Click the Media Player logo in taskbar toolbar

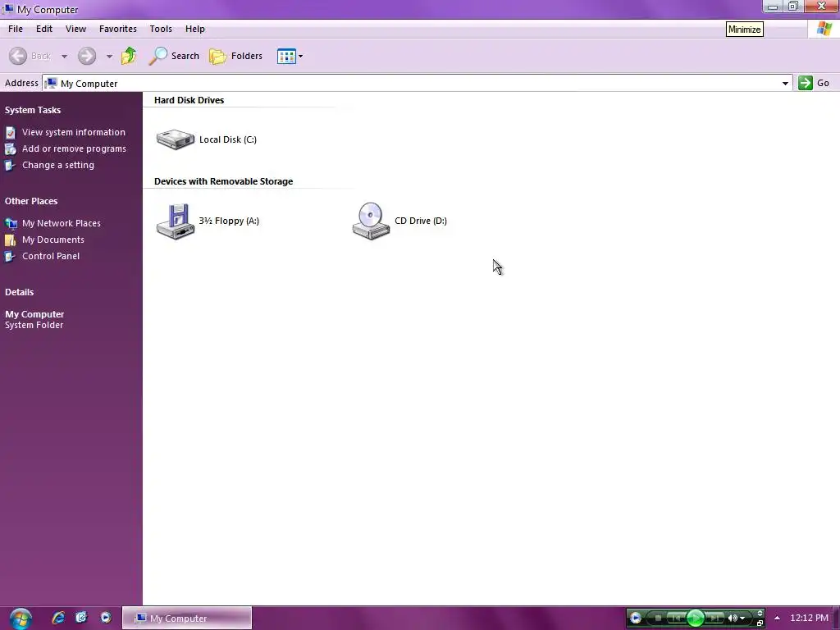tap(636, 618)
